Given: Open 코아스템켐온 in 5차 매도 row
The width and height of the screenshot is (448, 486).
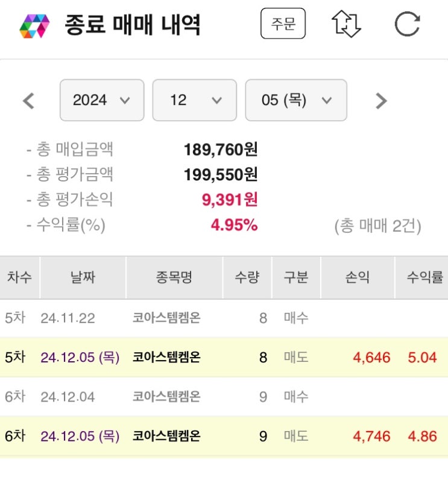Looking at the screenshot, I should click(166, 357).
